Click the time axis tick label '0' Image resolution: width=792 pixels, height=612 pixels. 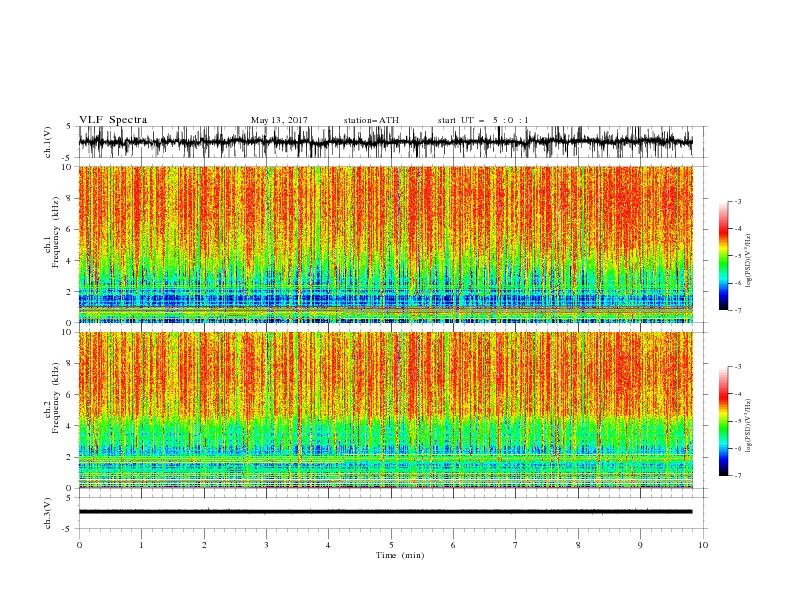coord(79,545)
